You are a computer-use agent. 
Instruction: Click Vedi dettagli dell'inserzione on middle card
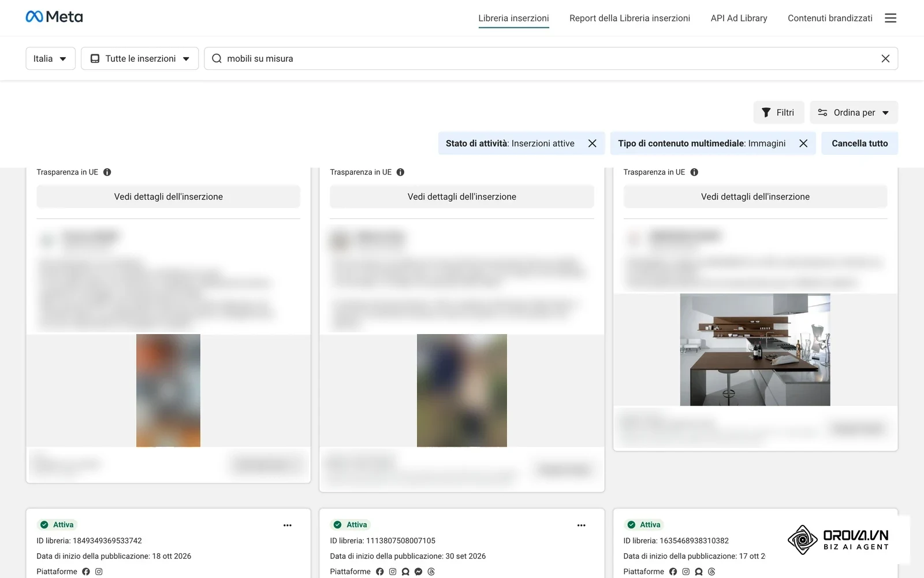461,197
